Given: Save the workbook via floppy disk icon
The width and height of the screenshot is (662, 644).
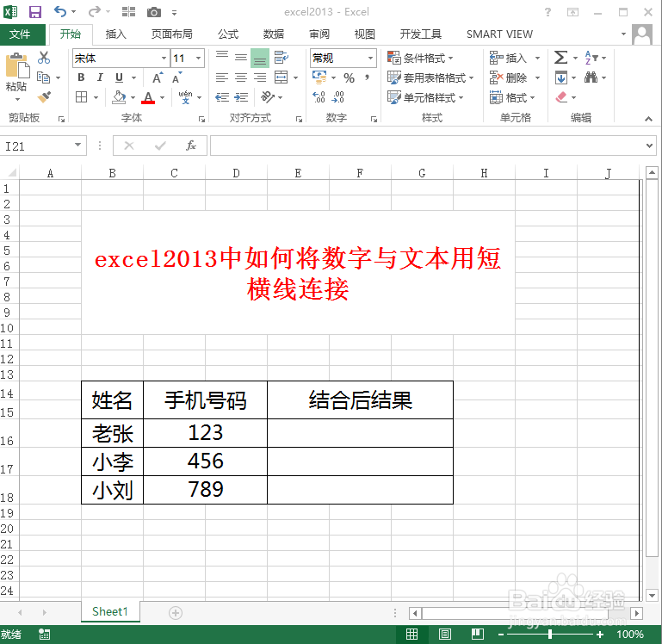Looking at the screenshot, I should [35, 12].
